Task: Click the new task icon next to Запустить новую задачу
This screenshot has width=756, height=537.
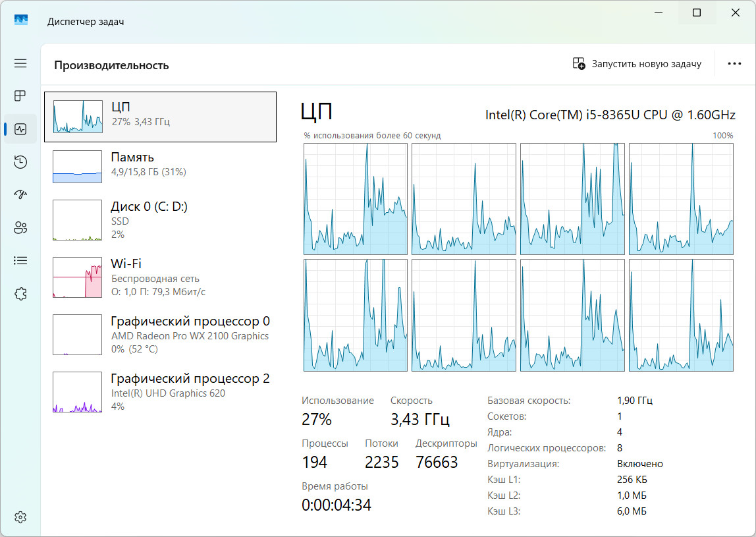Action: 579,63
